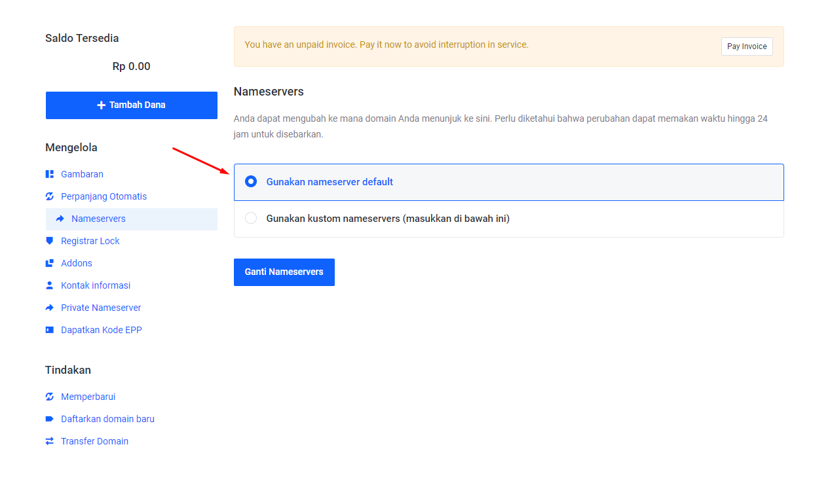Select the Kontak informasi person icon
The height and width of the screenshot is (504, 813).
[50, 285]
